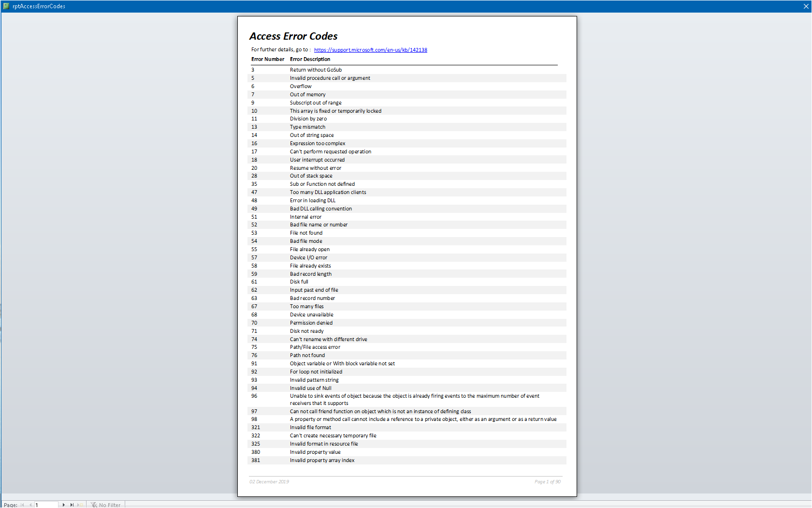
Task: Click the rptAccessErrorCodes report icon in title bar
Action: (6, 6)
